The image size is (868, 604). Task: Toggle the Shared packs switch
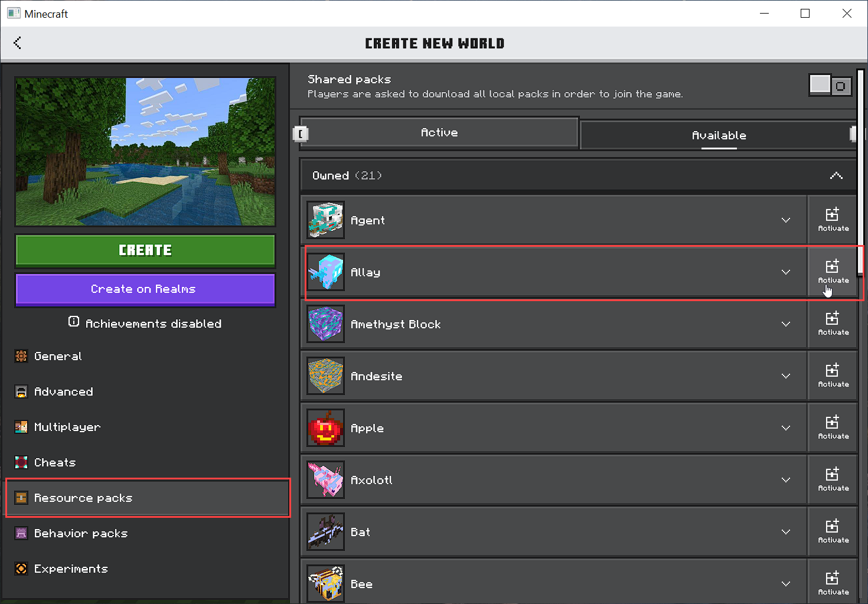click(x=830, y=86)
